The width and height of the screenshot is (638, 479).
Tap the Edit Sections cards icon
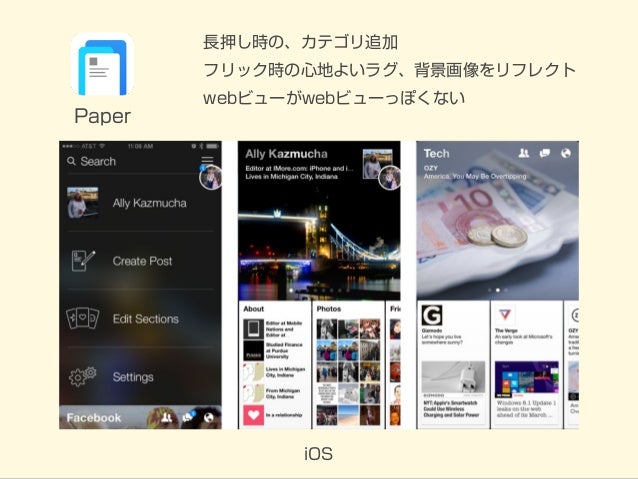click(83, 319)
